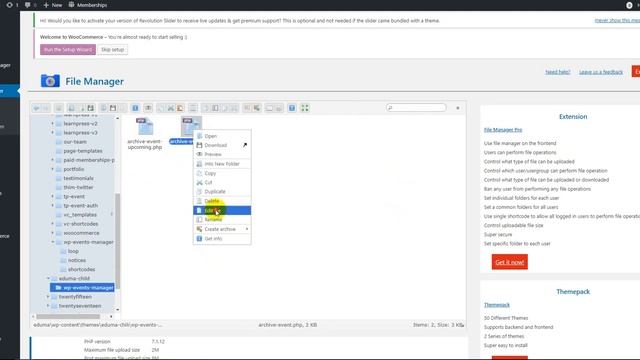
Task: Select the testimonials folder in tree
Action: [78, 178]
